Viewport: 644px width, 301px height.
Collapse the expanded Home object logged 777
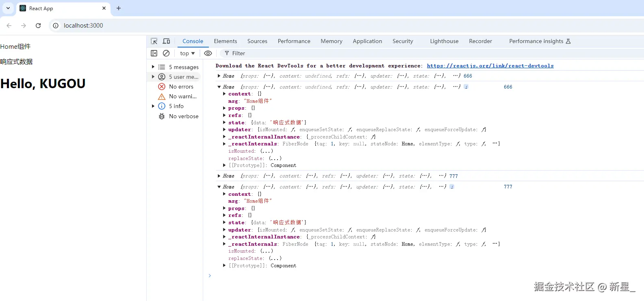coord(219,187)
